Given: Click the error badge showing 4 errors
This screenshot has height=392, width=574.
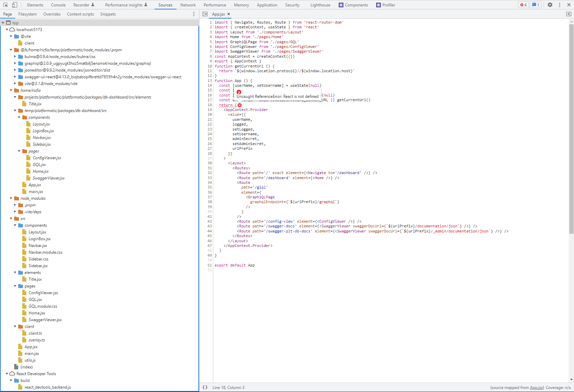Looking at the screenshot, I should (x=523, y=5).
